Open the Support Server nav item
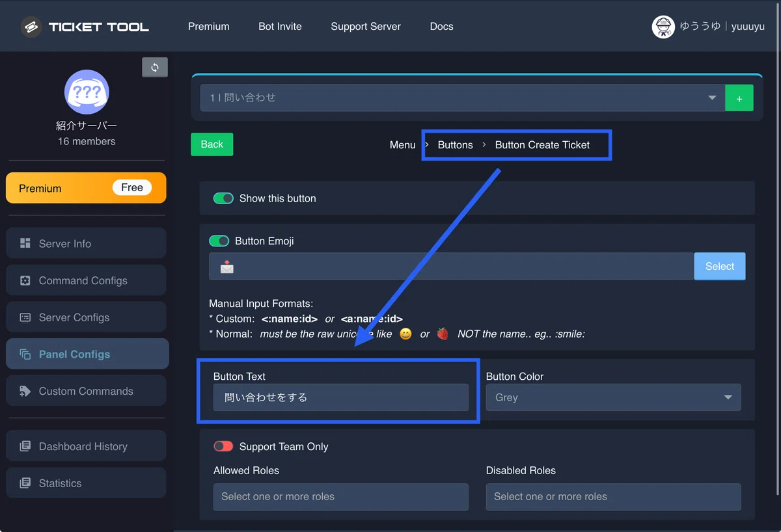The image size is (781, 532). 366,27
